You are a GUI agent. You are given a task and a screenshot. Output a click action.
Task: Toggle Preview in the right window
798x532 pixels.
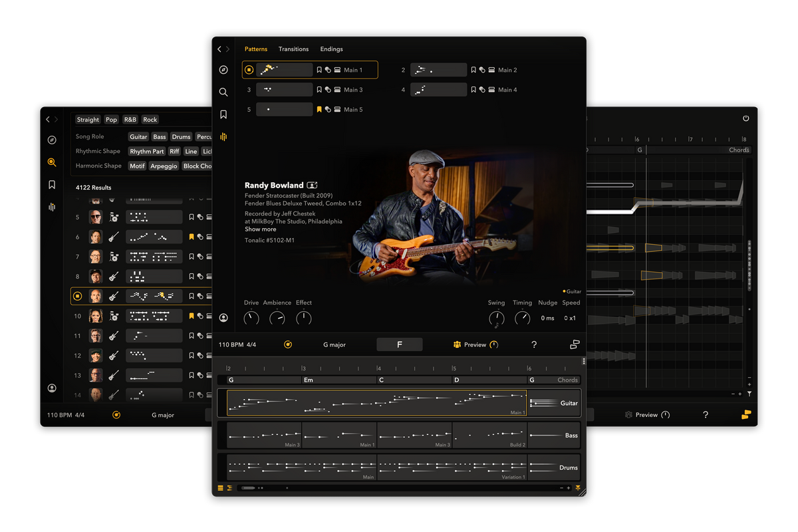647,415
